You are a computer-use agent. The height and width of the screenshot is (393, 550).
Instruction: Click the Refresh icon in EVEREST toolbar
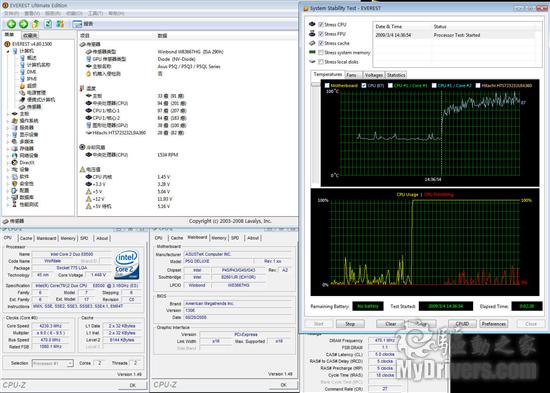48,24
